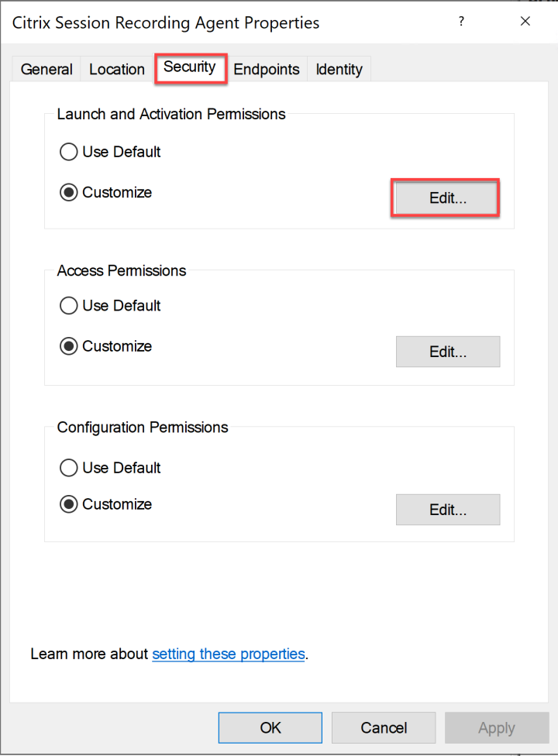Choose Customize under Configuration Permissions
The width and height of the screenshot is (558, 756).
click(x=69, y=504)
